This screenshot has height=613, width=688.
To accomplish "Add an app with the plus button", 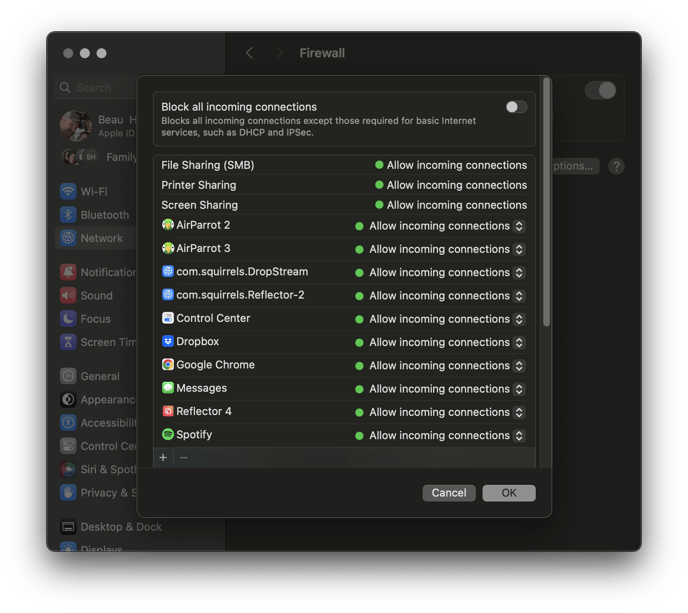I will 163,458.
